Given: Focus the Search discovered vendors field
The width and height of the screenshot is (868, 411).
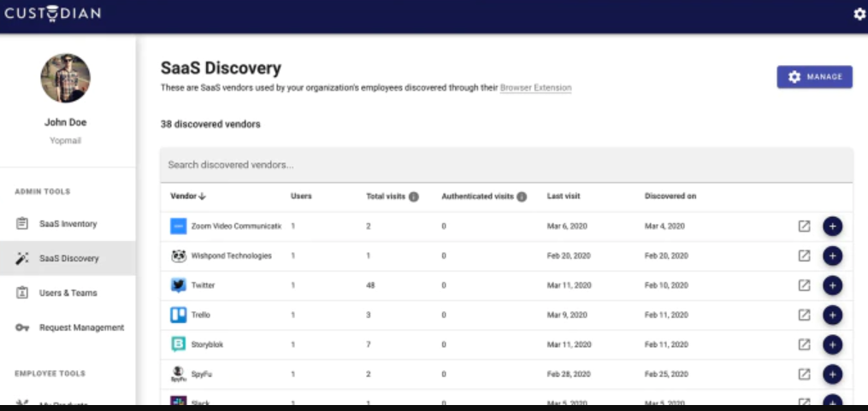Looking at the screenshot, I should [506, 165].
